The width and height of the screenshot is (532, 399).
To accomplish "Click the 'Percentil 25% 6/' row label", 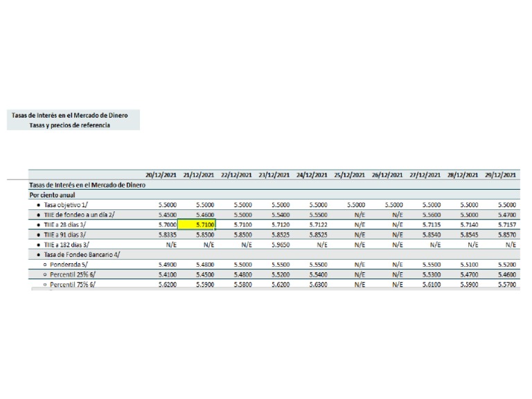I will [73, 274].
